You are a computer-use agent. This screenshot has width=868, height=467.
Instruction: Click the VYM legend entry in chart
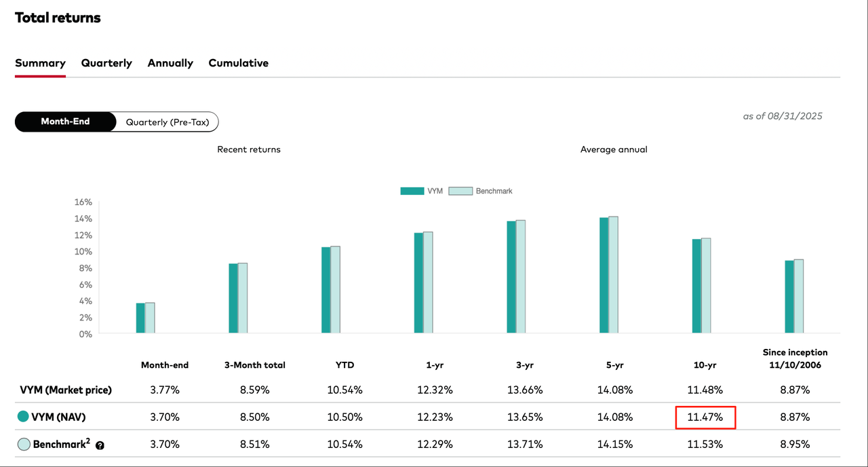coord(422,191)
